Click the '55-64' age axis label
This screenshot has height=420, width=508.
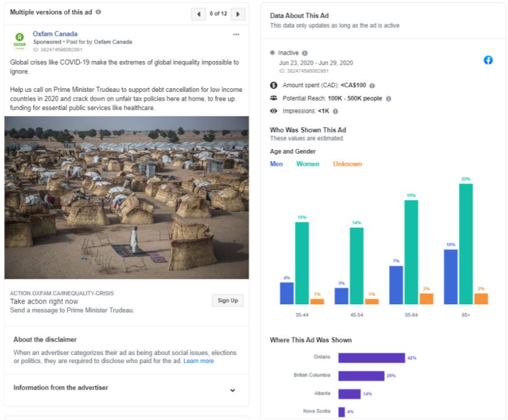coord(411,315)
